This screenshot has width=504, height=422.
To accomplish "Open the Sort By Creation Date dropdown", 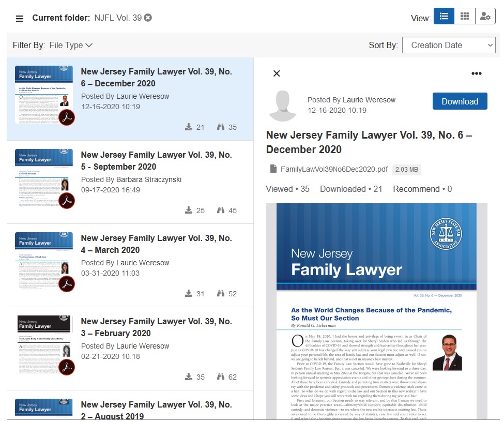I will (x=449, y=46).
